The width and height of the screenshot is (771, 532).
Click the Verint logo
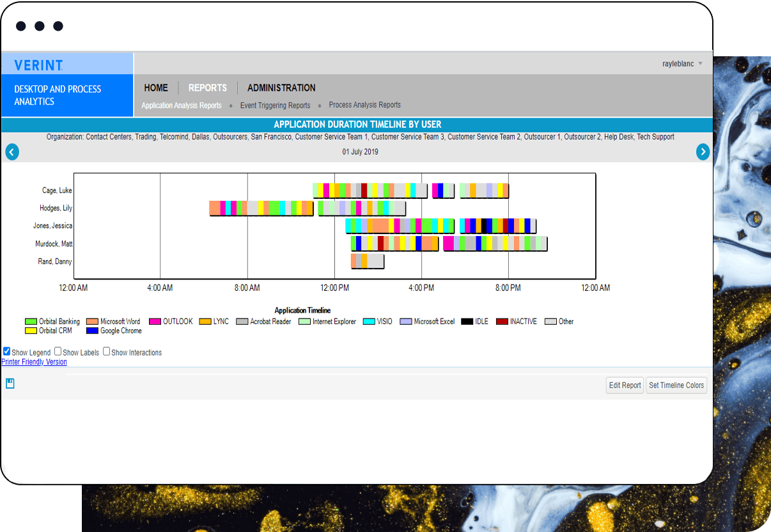click(38, 65)
